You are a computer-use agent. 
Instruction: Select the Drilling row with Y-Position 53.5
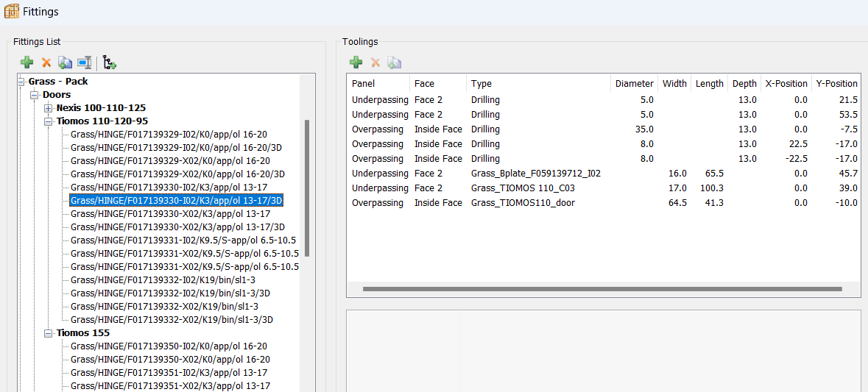(x=604, y=115)
